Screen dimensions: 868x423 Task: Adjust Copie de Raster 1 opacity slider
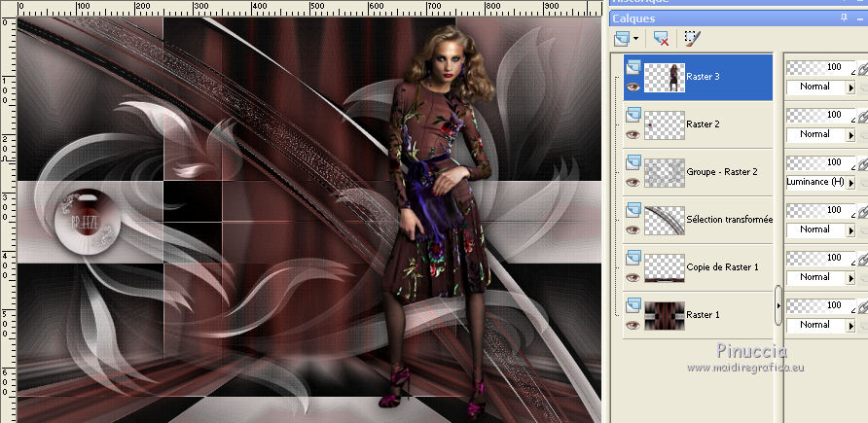click(820, 259)
